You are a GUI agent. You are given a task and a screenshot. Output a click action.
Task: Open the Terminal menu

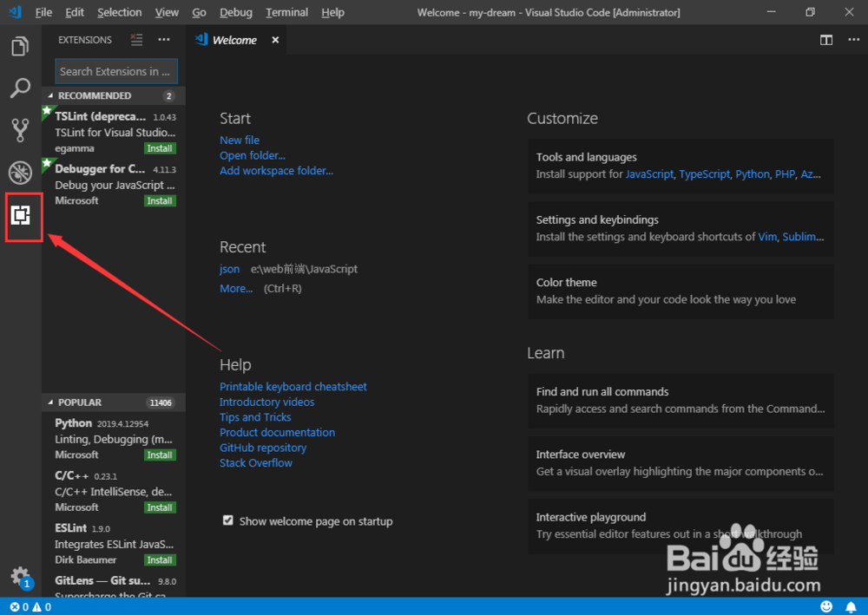286,12
